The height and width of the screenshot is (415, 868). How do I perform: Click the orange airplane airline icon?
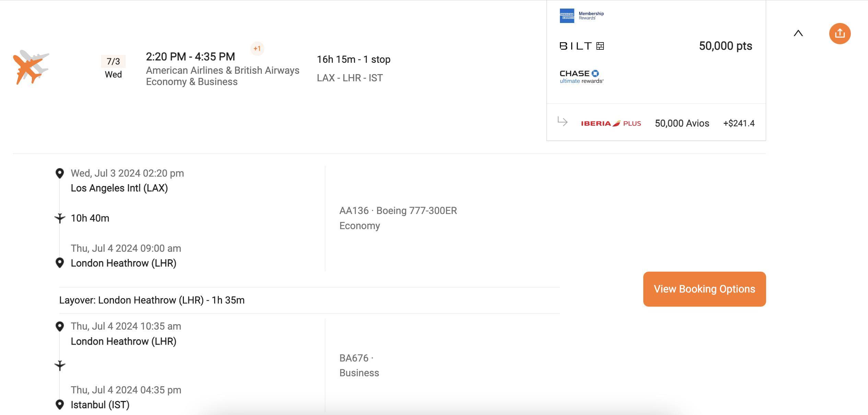click(x=31, y=67)
